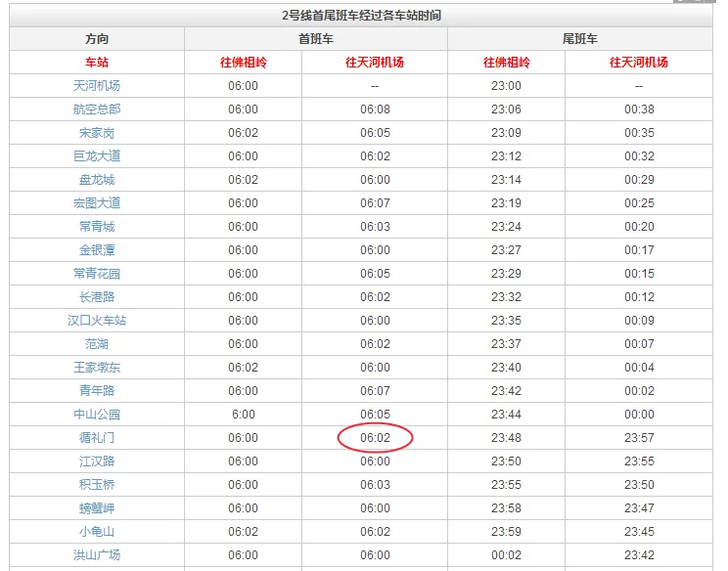This screenshot has height=571, width=728.
Task: Click the circled 06:02 time cell
Action: [375, 438]
